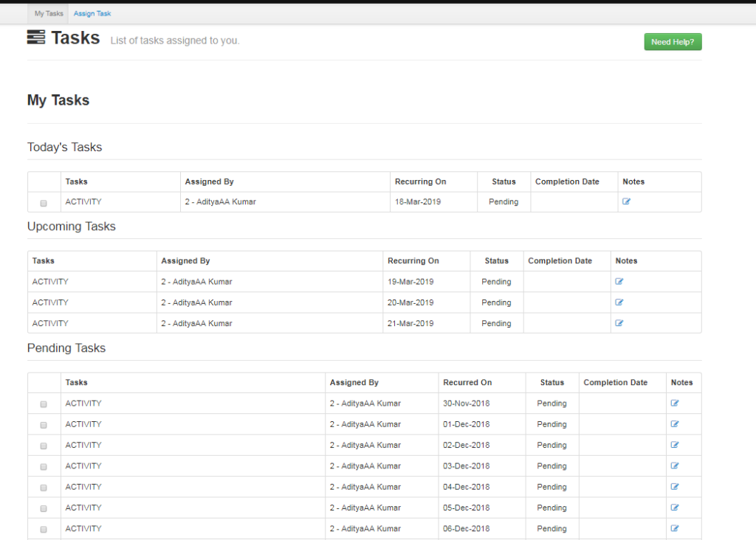Check the 04-Dec-2018 pending task checkbox
Image resolution: width=756 pixels, height=540 pixels.
[x=43, y=486]
